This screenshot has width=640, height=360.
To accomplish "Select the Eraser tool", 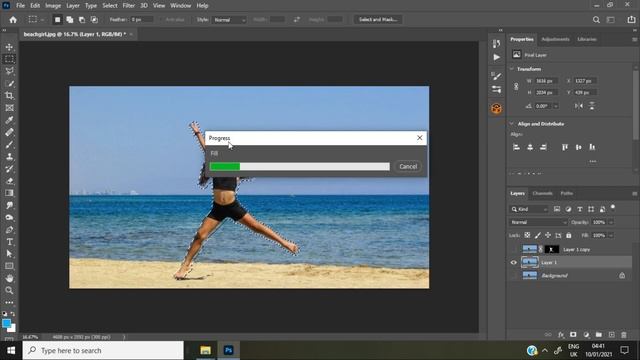I will [9, 181].
